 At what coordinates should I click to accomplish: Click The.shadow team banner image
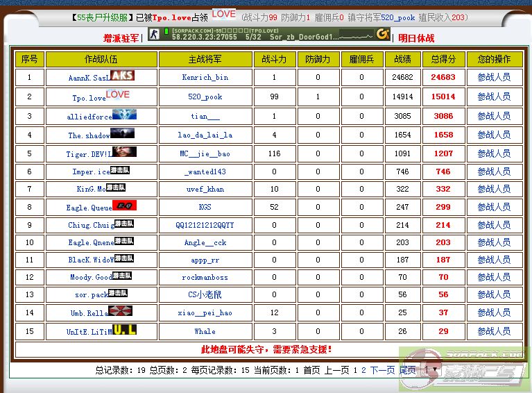(x=122, y=133)
